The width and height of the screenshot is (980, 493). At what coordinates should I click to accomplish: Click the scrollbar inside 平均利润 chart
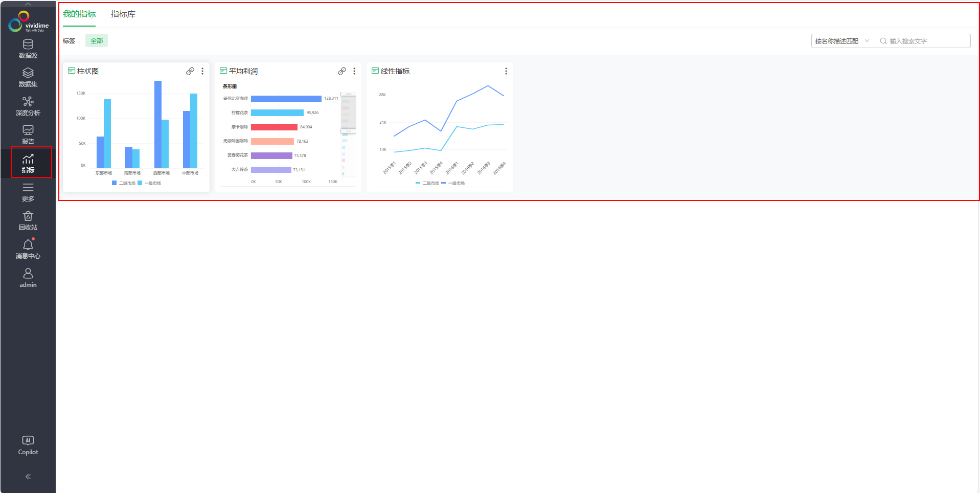pyautogui.click(x=348, y=134)
